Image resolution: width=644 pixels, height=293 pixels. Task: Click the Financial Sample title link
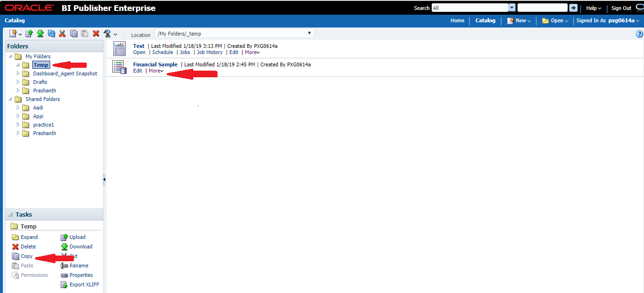point(155,64)
